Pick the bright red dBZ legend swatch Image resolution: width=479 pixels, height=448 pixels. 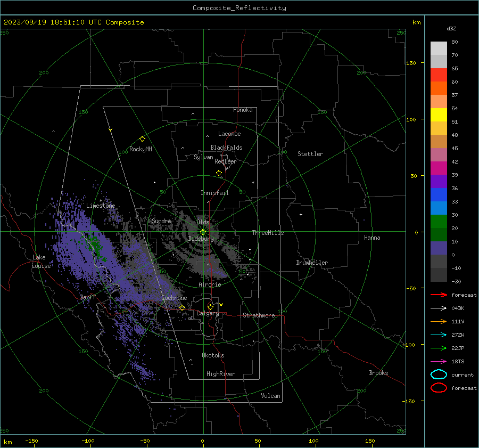click(439, 75)
